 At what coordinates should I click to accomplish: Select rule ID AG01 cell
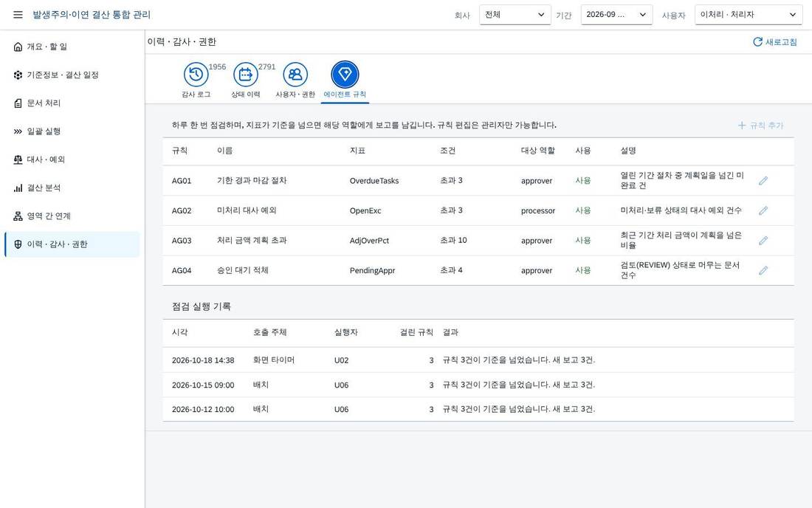coord(182,181)
